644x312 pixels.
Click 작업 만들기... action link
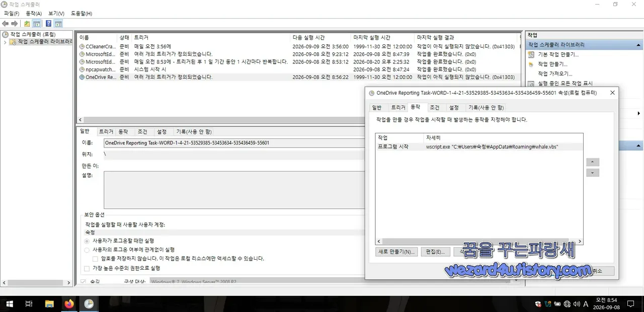tap(552, 64)
